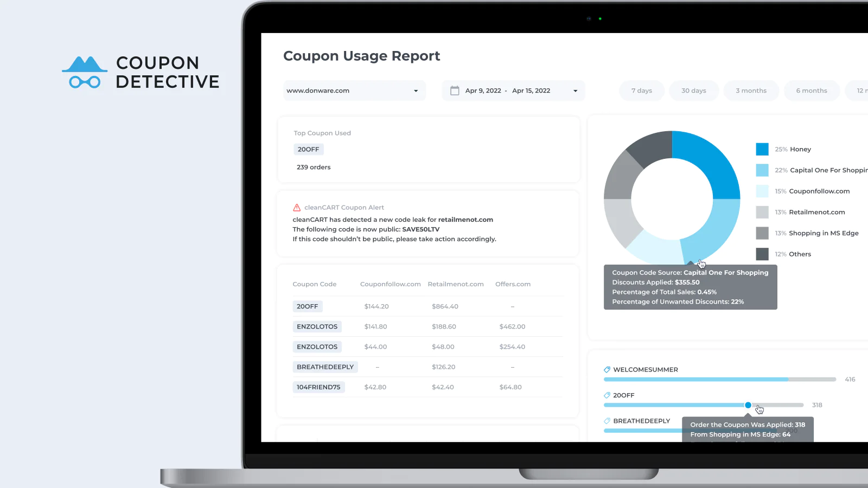The image size is (868, 488).
Task: Click the Honey legend color swatch
Action: coord(762,149)
